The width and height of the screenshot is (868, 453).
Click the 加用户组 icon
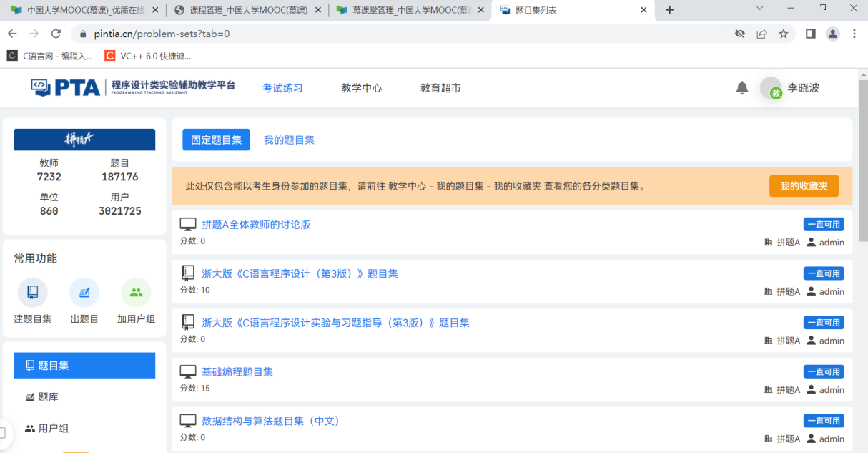[x=136, y=292]
